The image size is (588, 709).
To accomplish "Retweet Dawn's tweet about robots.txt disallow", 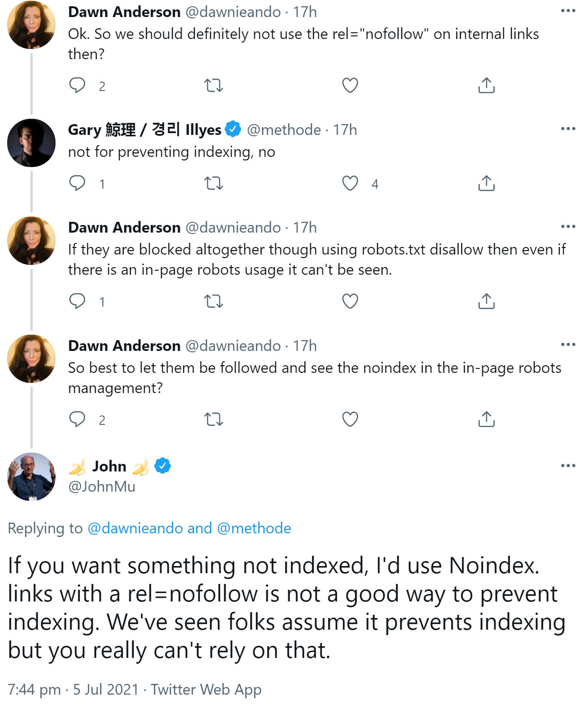I will point(214,301).
